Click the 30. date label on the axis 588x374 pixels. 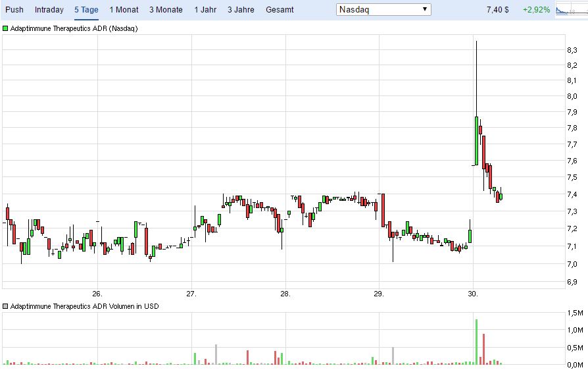(472, 293)
